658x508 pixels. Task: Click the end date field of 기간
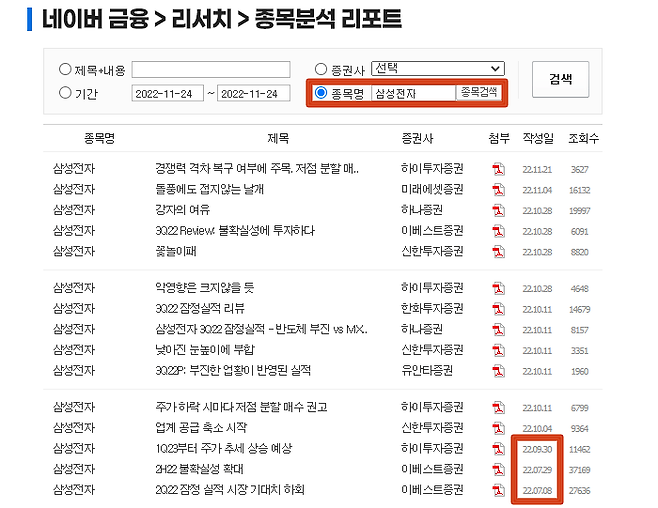point(253,93)
